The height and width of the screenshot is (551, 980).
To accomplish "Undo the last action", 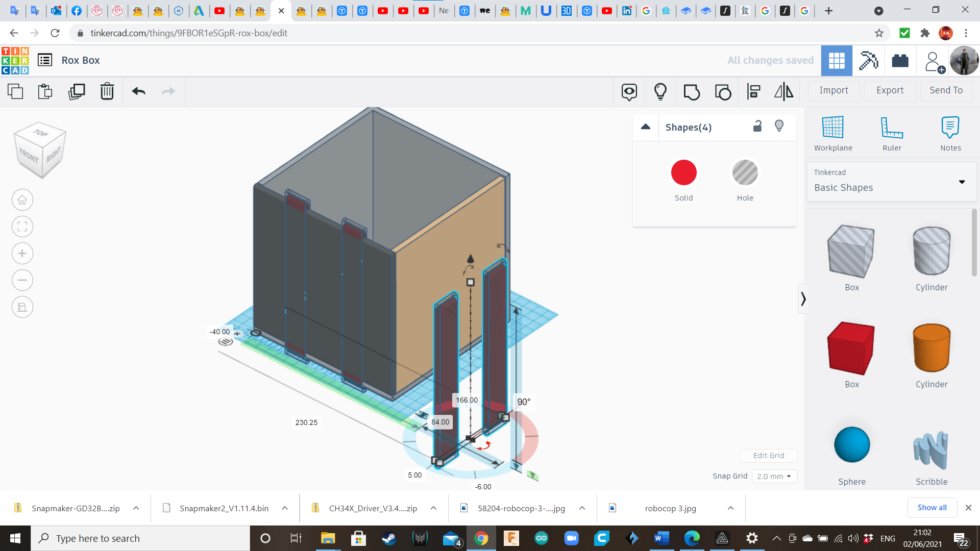I will pyautogui.click(x=138, y=92).
